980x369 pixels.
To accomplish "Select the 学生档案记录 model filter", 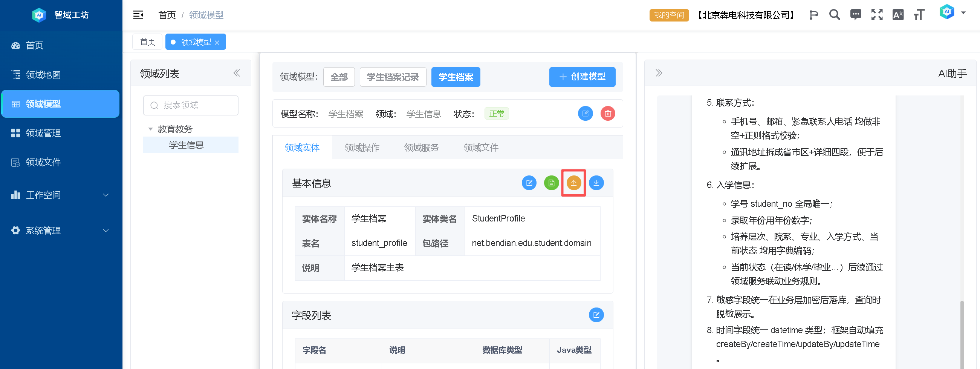I will coord(393,77).
